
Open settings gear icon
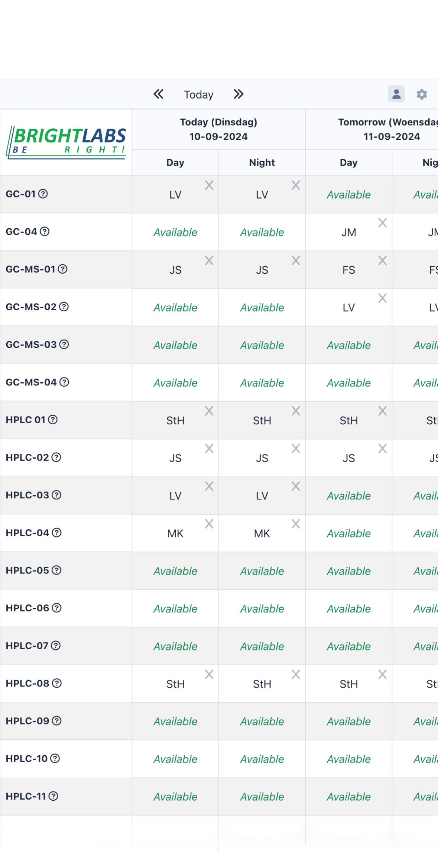click(x=422, y=94)
